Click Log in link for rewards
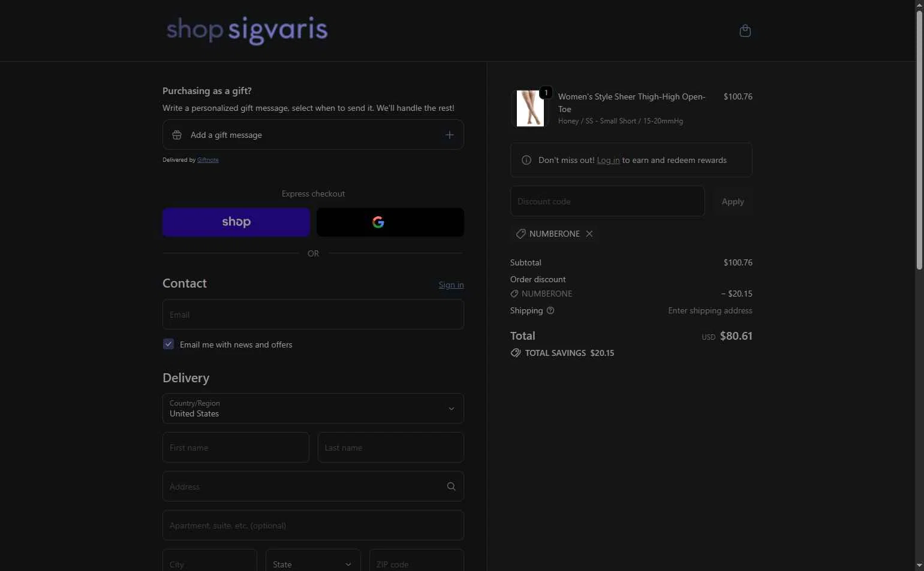The image size is (924, 571). tap(608, 160)
